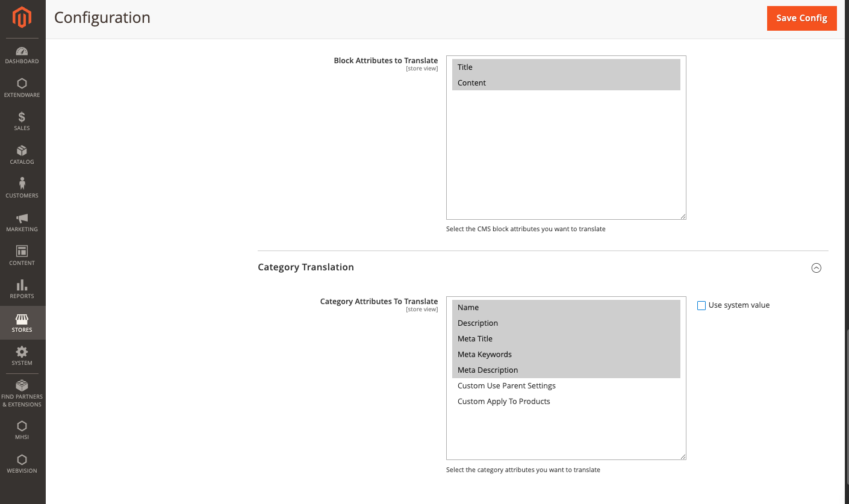Viewport: 849px width, 504px height.
Task: Open the Customers person icon
Action: pyautogui.click(x=22, y=184)
